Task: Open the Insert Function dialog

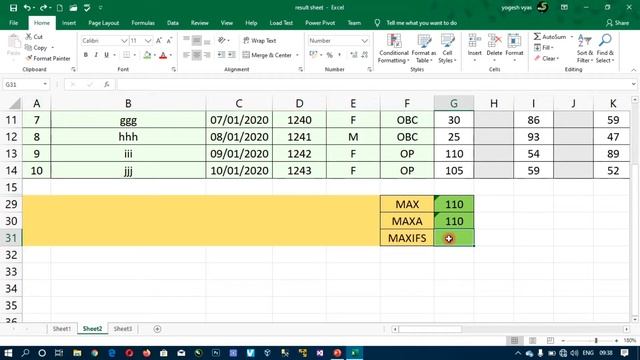Action: click(107, 84)
